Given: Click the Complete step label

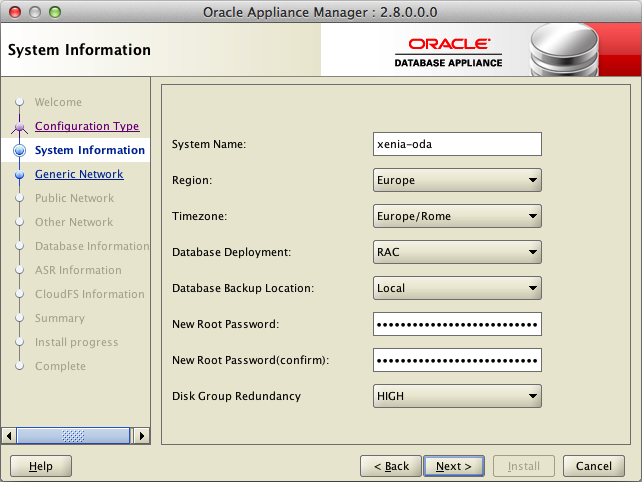Looking at the screenshot, I should [x=61, y=366].
